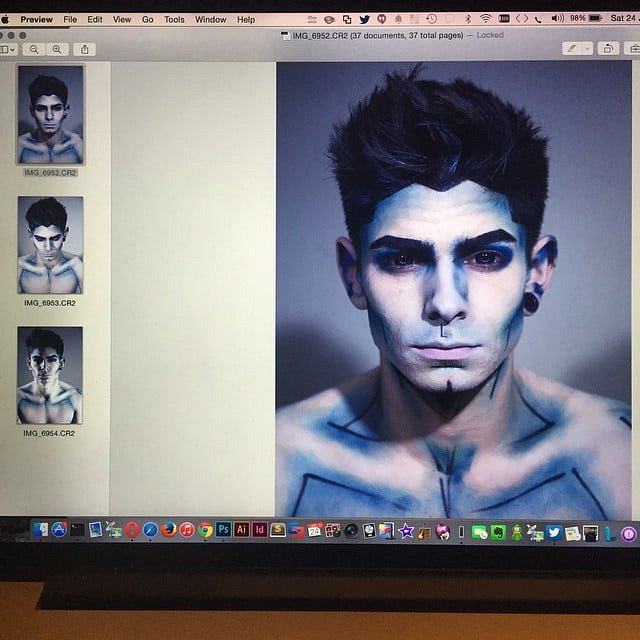Click the rotate button in toolbar

tap(608, 48)
